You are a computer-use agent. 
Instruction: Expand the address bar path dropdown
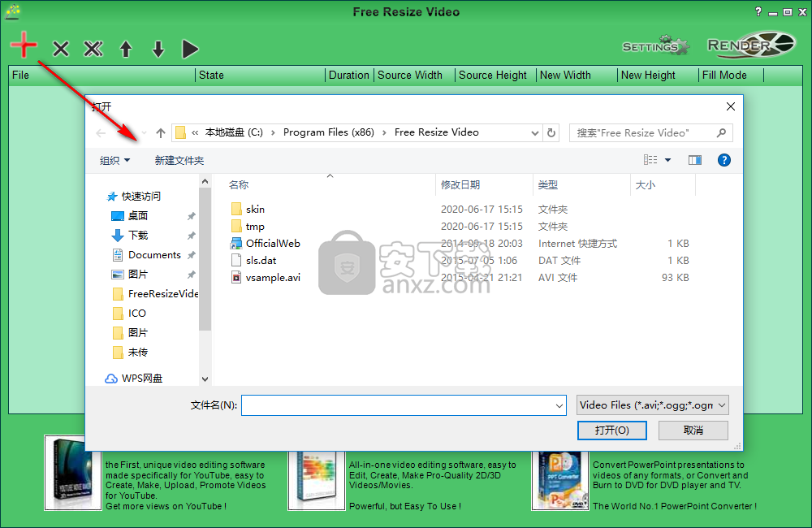click(535, 133)
